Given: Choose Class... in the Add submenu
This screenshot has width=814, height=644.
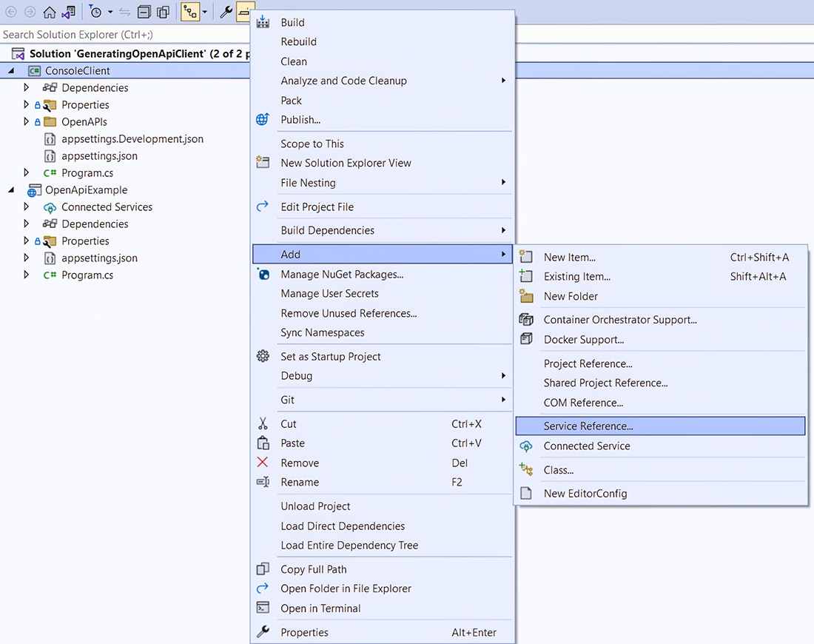Looking at the screenshot, I should pos(660,470).
